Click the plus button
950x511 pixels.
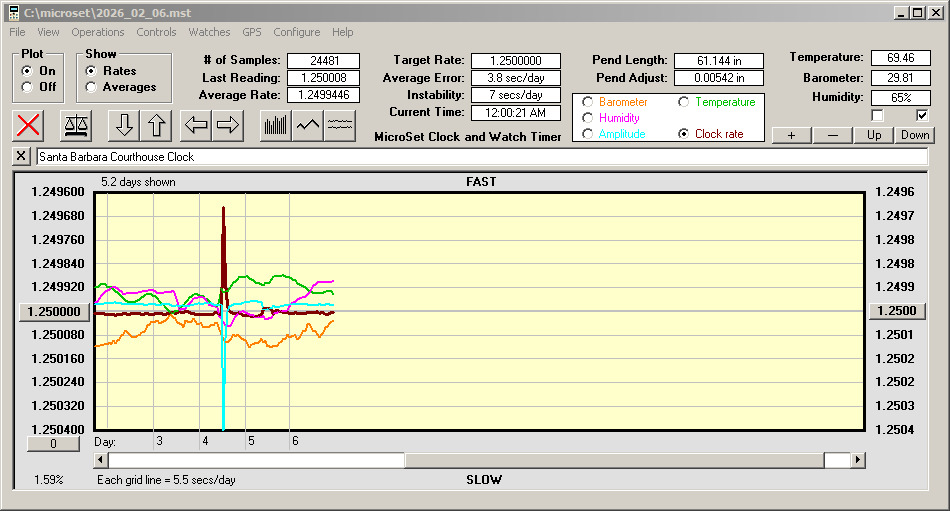(791, 135)
